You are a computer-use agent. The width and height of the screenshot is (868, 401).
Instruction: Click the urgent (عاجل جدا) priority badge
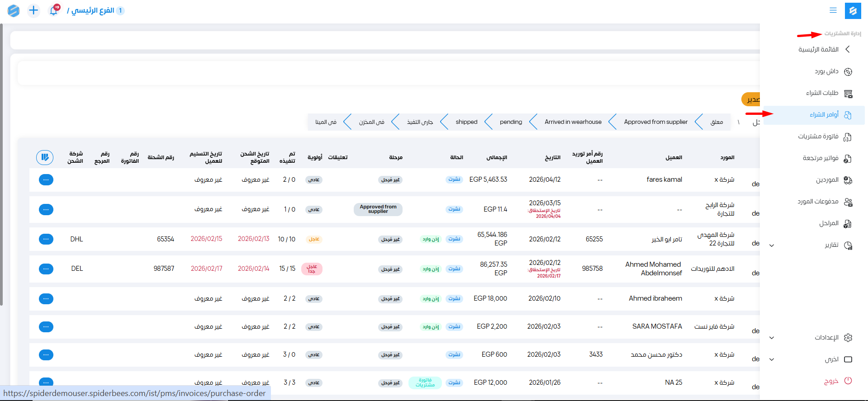click(312, 269)
